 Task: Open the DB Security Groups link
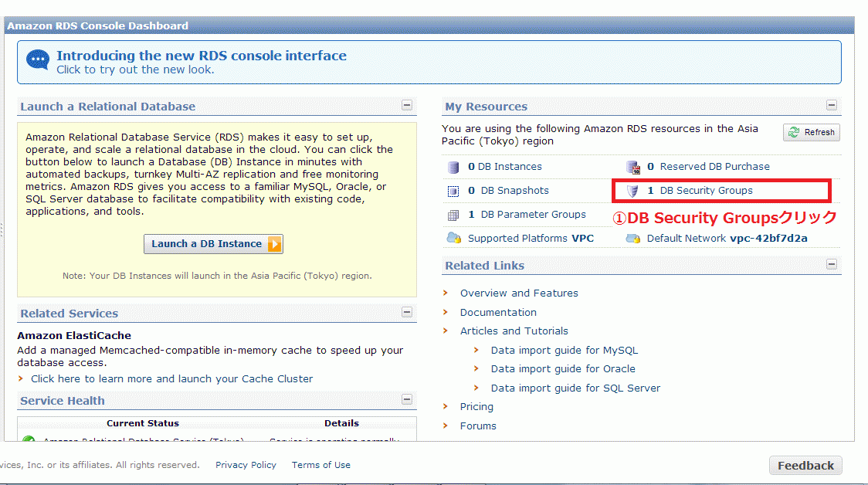pos(707,191)
